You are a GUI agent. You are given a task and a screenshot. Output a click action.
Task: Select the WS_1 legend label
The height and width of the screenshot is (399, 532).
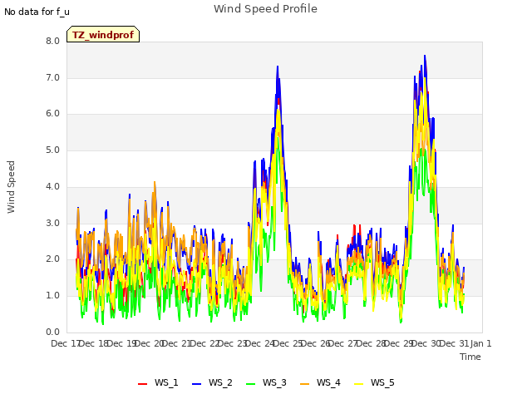tap(166, 382)
